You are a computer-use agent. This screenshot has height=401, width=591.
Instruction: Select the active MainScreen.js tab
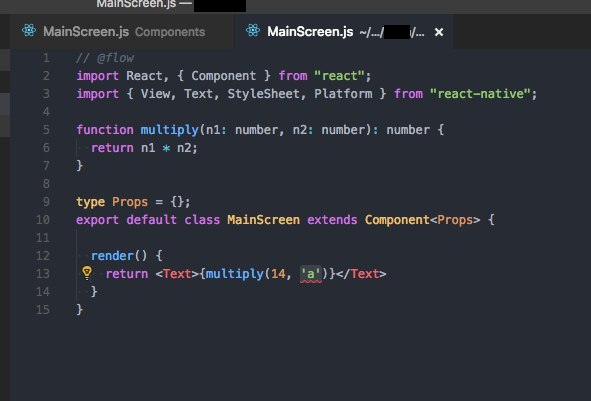click(x=344, y=32)
